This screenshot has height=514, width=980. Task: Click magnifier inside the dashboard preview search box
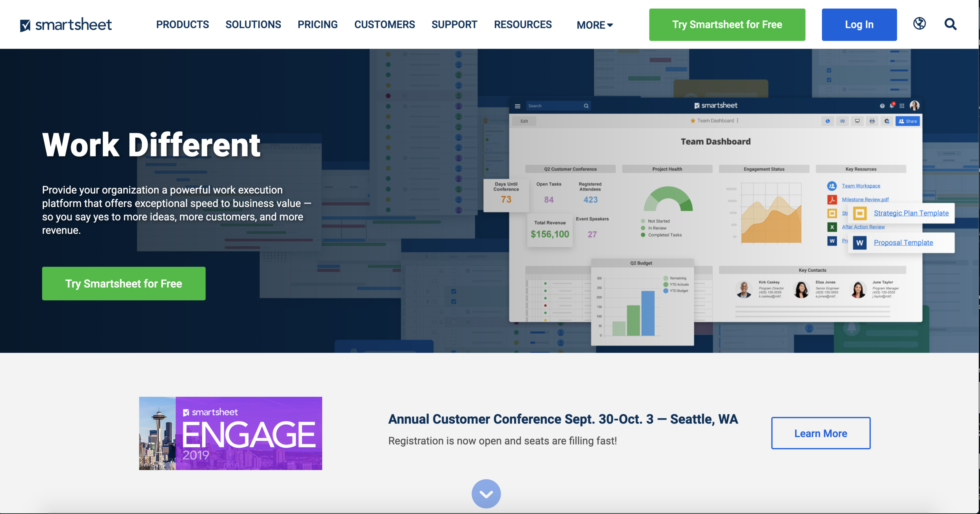pos(586,106)
